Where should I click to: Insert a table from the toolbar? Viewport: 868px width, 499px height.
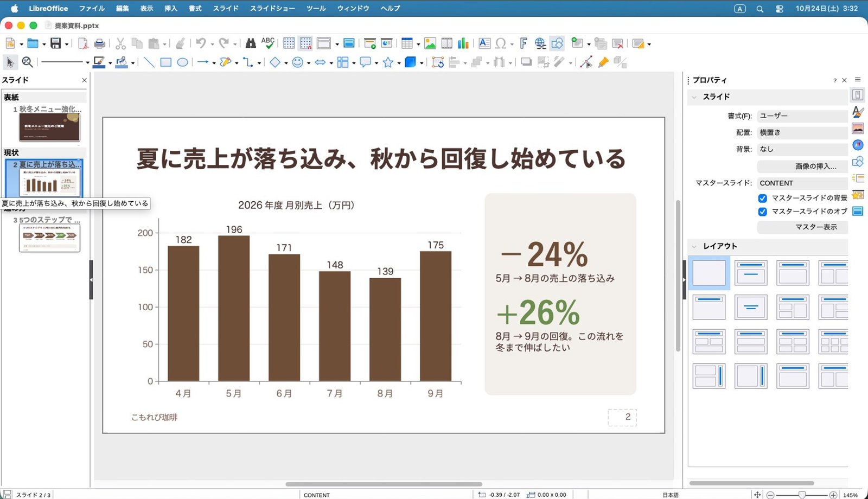tap(407, 43)
